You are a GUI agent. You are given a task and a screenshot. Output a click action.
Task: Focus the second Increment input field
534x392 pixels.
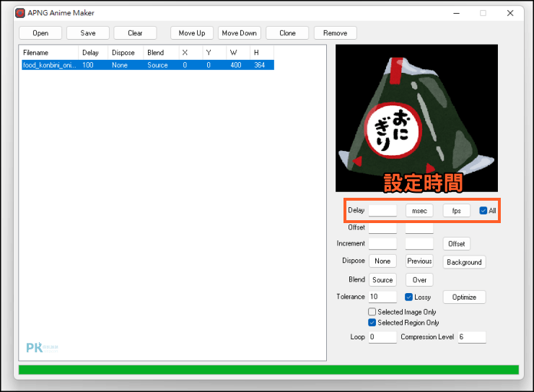pyautogui.click(x=419, y=243)
